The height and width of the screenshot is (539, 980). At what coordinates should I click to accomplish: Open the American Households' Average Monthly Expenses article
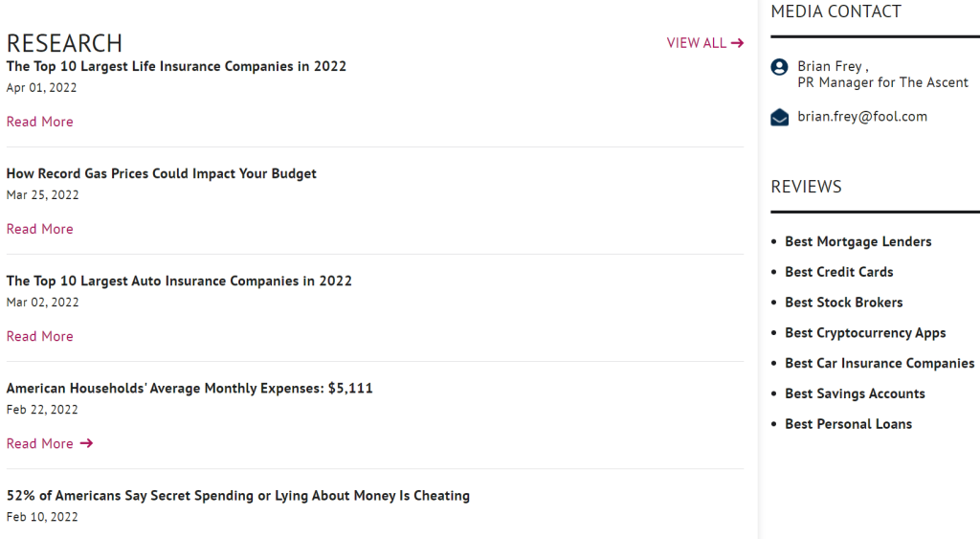pyautogui.click(x=189, y=389)
